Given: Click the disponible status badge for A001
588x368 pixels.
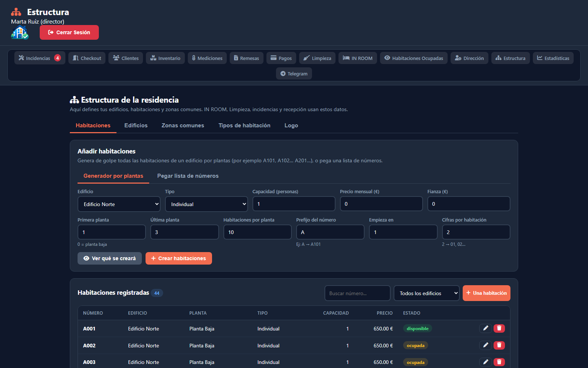Looking at the screenshot, I should (x=417, y=329).
